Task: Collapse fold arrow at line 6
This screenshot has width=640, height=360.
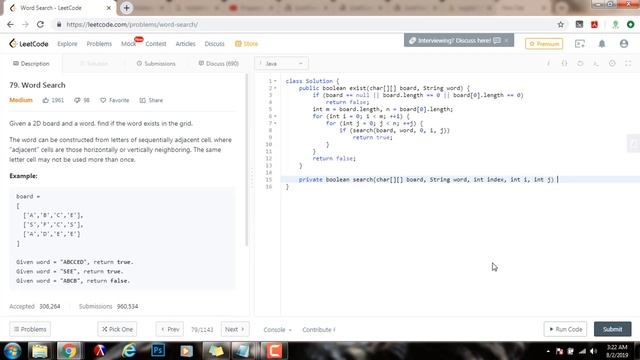Action: 276,116
